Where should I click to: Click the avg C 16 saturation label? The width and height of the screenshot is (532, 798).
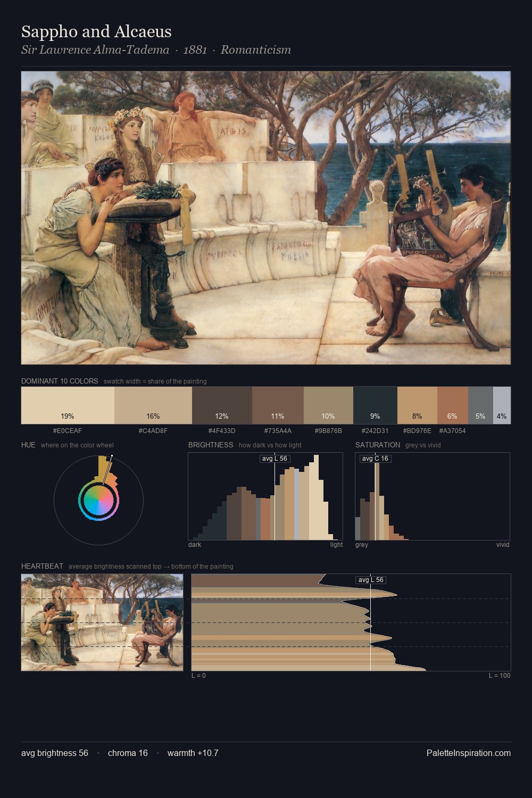(x=375, y=459)
